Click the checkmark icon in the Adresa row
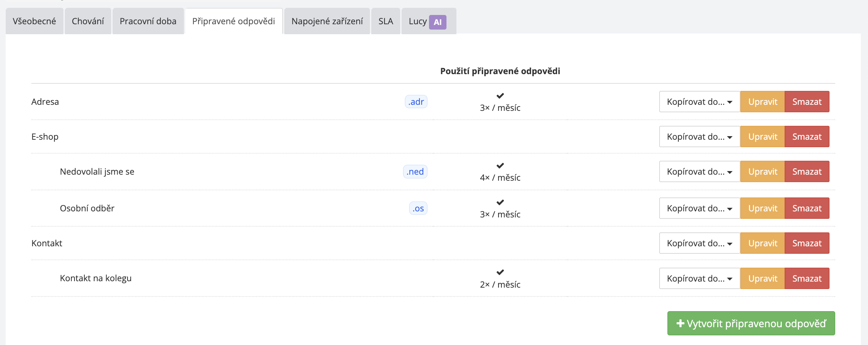Viewport: 868px width, 345px height. click(x=500, y=96)
